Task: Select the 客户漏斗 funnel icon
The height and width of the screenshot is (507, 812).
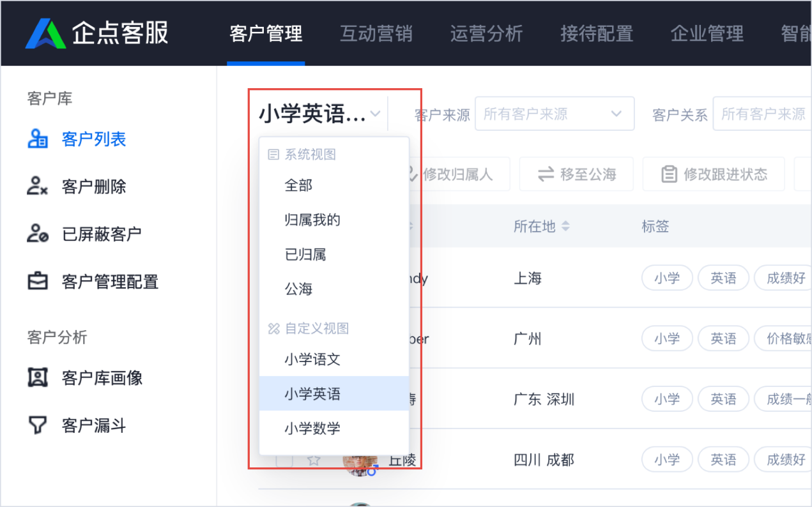Action: (38, 425)
